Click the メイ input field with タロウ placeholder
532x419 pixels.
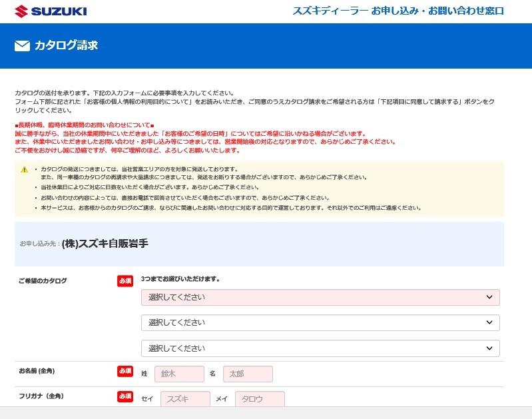260,398
